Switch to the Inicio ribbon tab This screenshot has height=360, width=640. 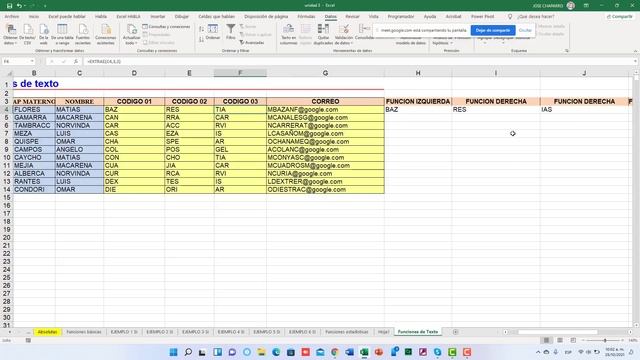[34, 17]
